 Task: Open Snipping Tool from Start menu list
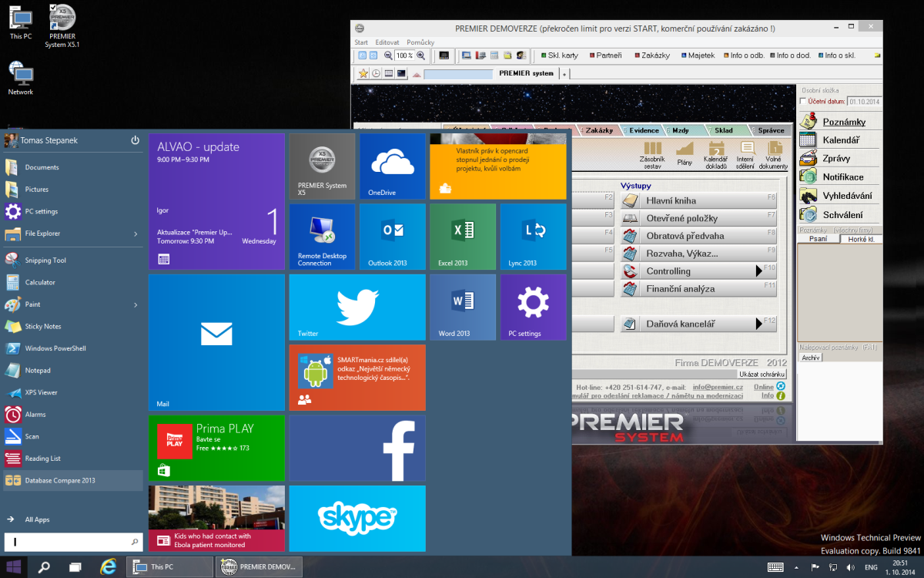coord(73,260)
